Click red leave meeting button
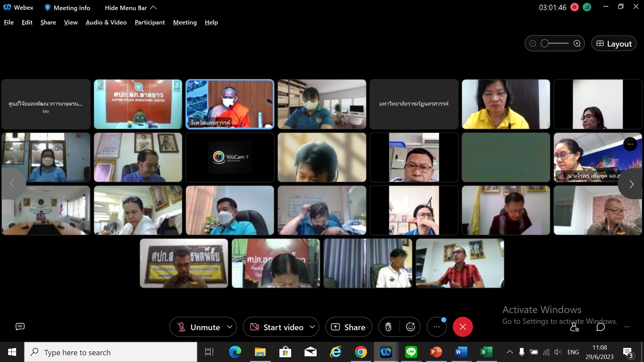Image resolution: width=644 pixels, height=362 pixels. 463,327
